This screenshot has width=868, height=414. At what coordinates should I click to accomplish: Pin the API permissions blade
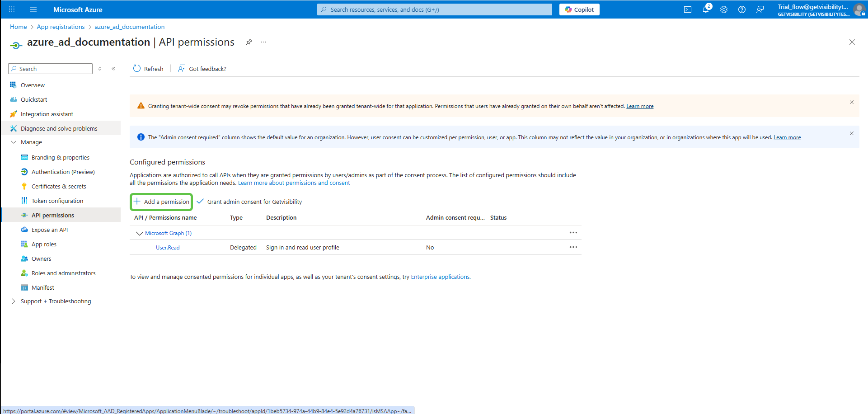point(249,42)
